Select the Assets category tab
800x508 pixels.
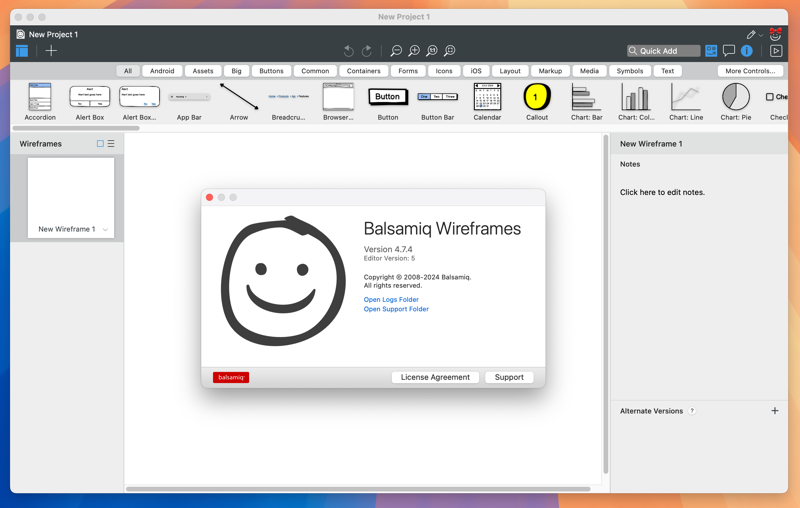(203, 71)
